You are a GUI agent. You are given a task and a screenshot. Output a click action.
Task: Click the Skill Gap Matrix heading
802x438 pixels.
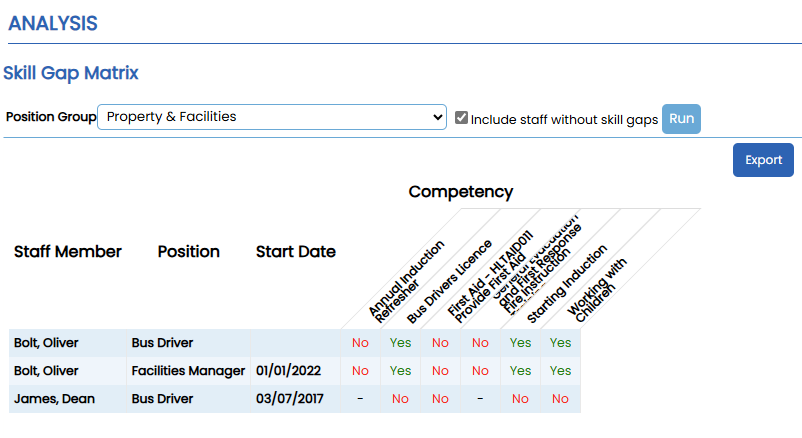tap(71, 73)
